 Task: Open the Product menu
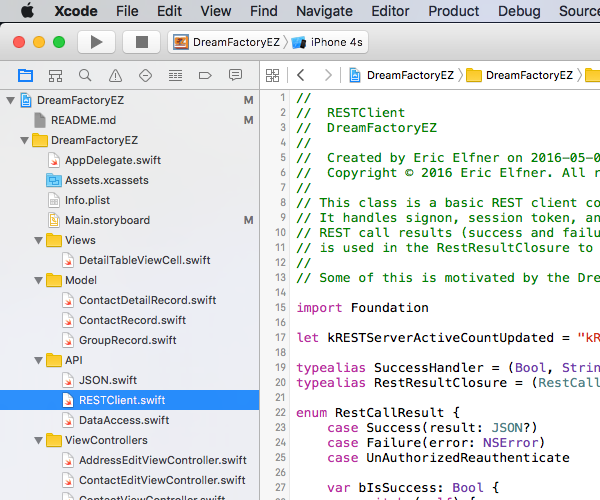tap(453, 11)
